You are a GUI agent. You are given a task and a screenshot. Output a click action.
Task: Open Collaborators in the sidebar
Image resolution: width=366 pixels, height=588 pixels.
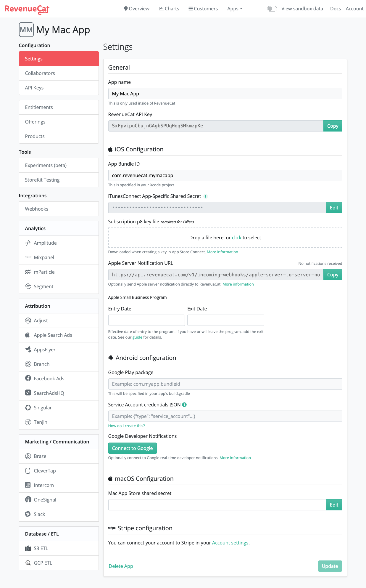pos(59,73)
